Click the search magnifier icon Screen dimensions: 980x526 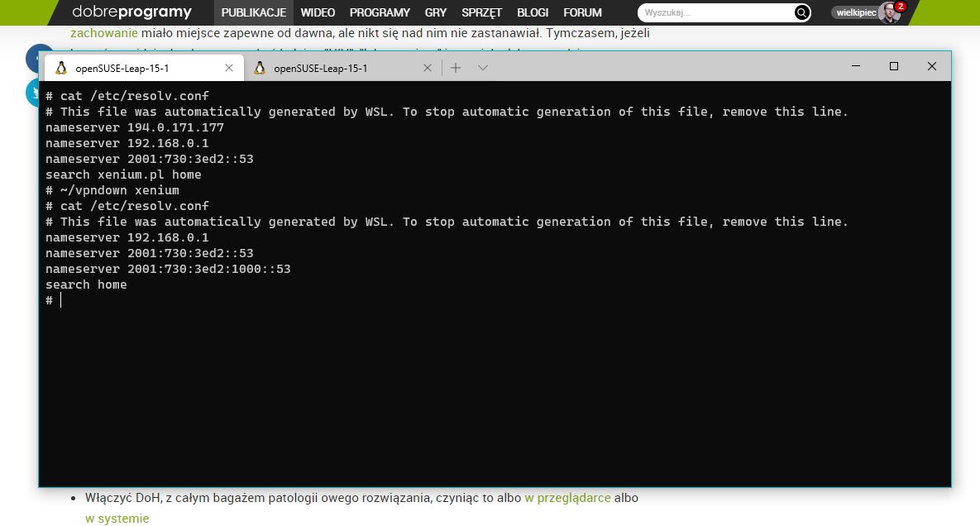(x=801, y=12)
